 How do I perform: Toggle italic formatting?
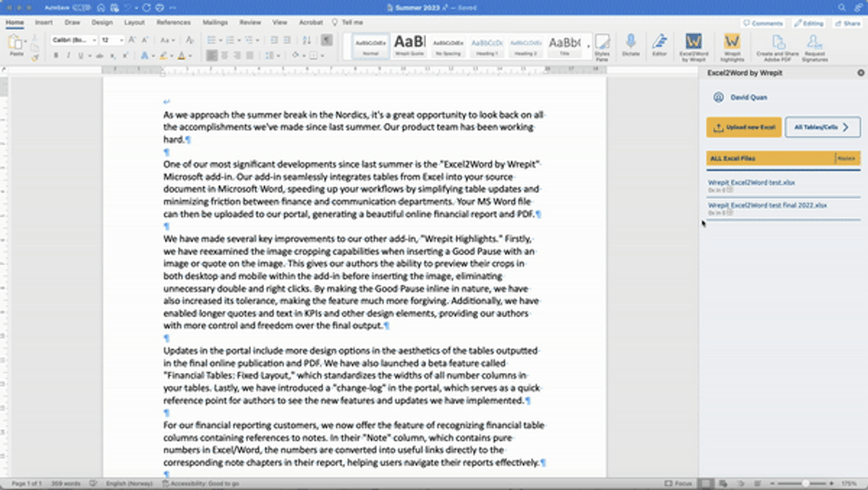coord(68,56)
